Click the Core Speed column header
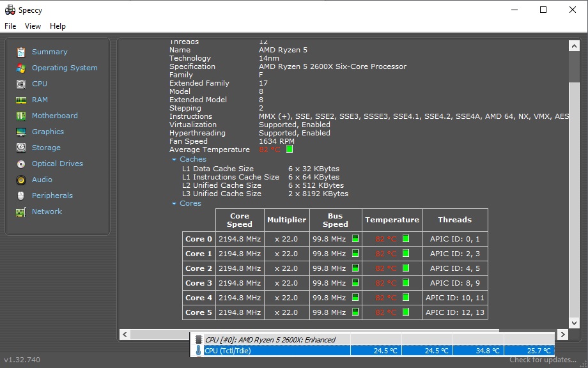Screen dimensions: 588x368 pos(240,220)
